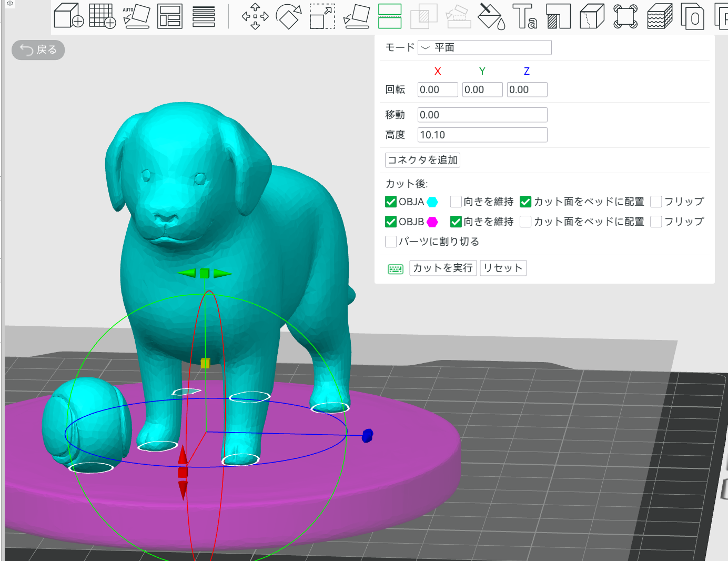The image size is (728, 561).
Task: Open the モード dropdown showing 平面
Action: (484, 47)
